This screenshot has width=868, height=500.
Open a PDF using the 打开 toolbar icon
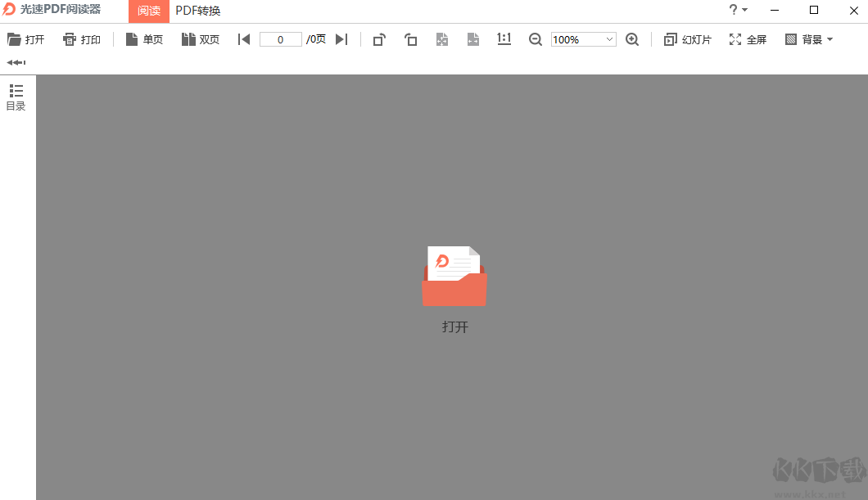coord(25,38)
